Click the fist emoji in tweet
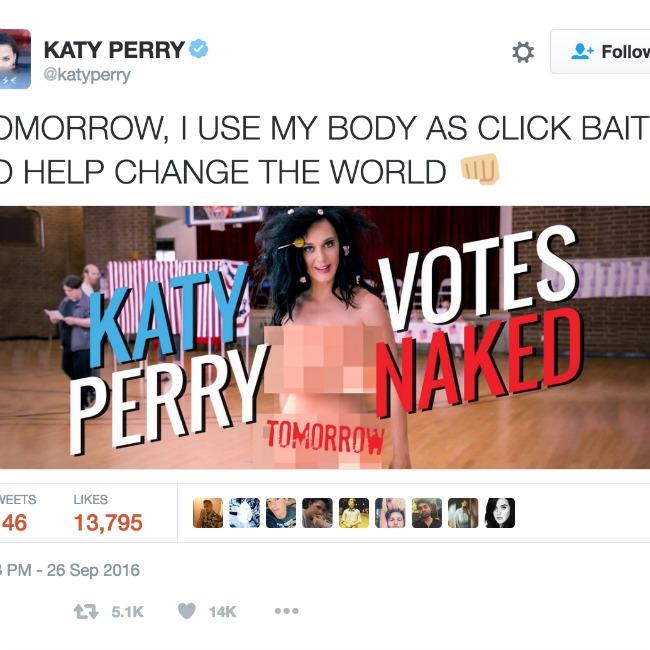Screen dimensions: 650x650 click(x=480, y=169)
